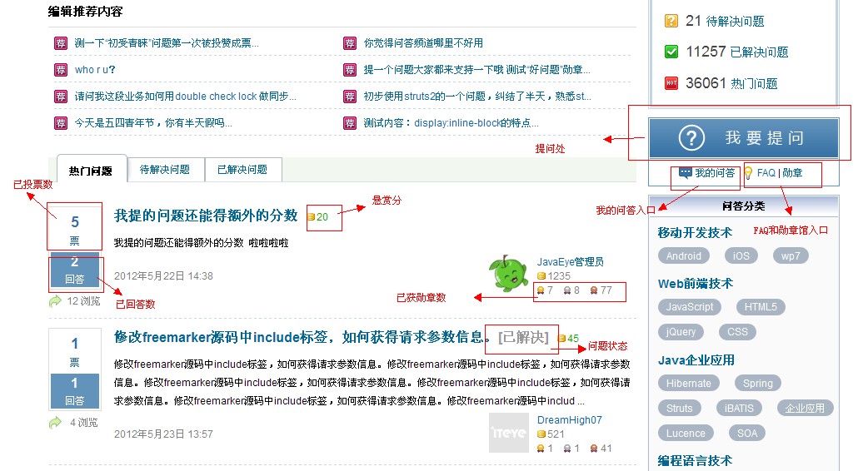
Task: Click the 荐 icon beside 今天是五四青年节
Action: tap(61, 122)
